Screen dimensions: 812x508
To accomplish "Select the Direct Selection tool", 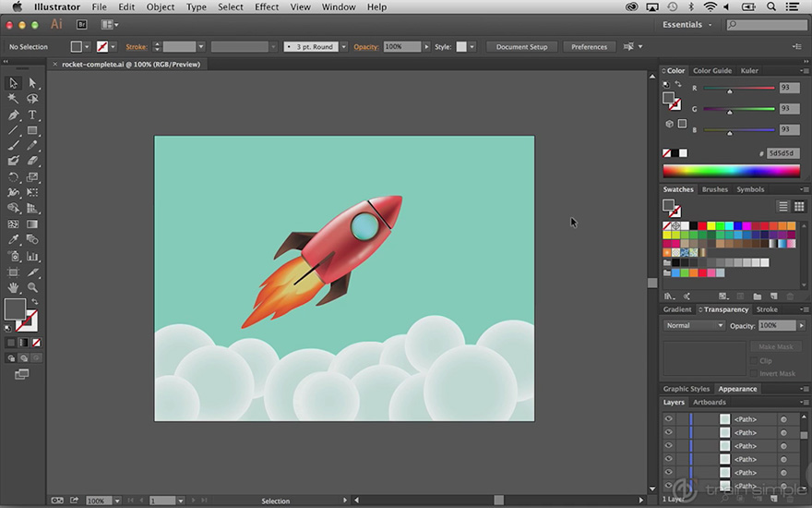I will [32, 83].
